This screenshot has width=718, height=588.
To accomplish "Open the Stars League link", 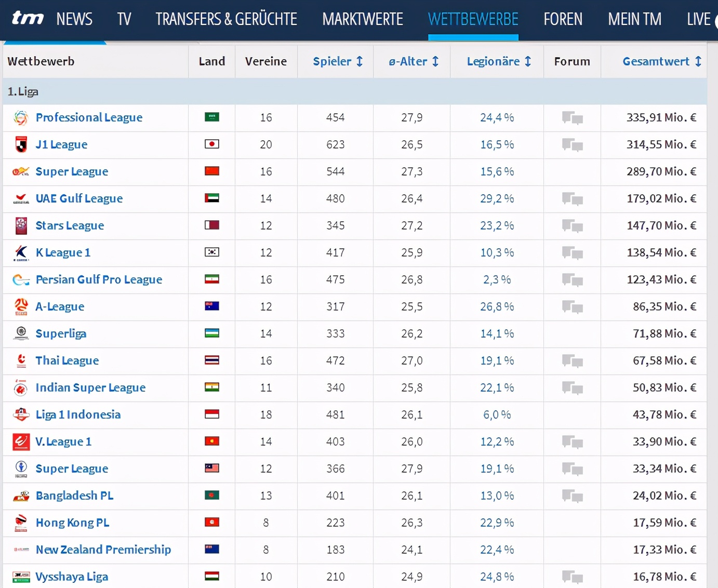I will [70, 225].
